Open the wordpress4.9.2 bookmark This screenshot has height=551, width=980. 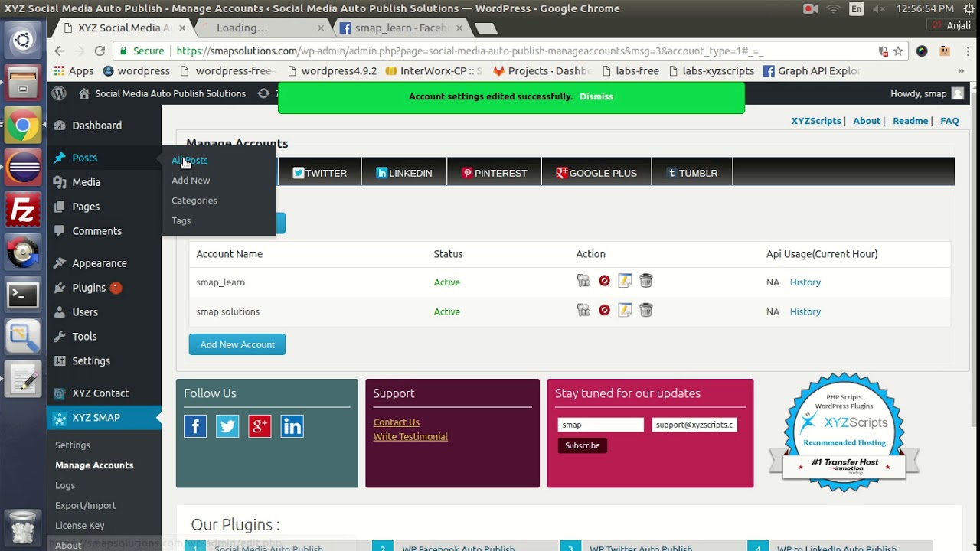pyautogui.click(x=332, y=70)
